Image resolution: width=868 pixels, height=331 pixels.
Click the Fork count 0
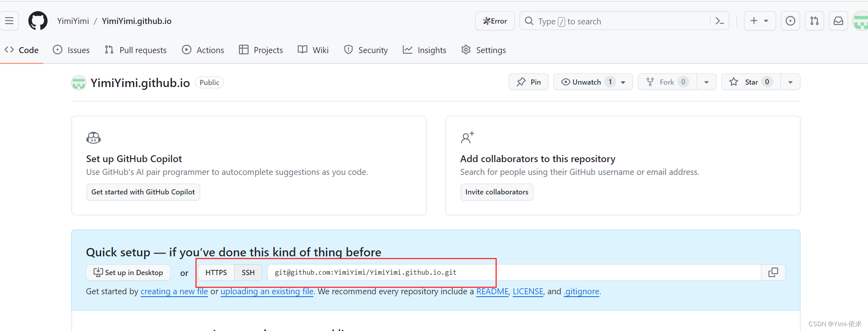683,82
